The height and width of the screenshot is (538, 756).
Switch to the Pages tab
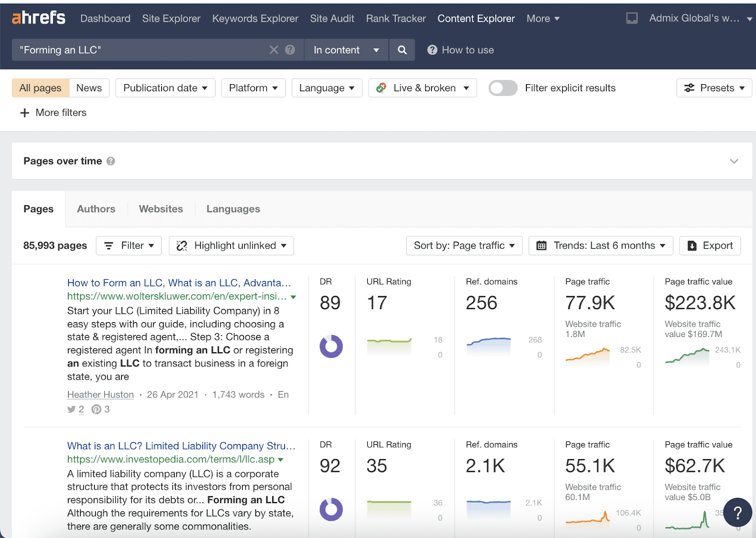point(39,209)
